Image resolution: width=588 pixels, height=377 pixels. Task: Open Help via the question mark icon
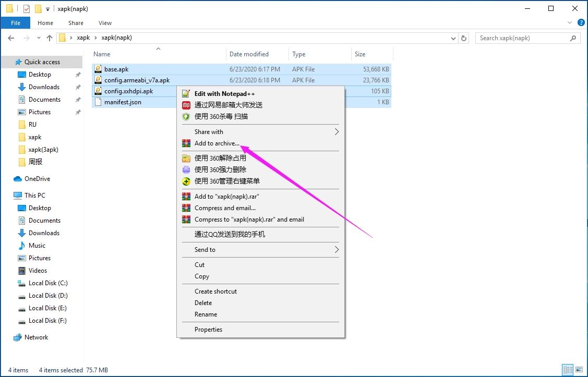pos(581,22)
